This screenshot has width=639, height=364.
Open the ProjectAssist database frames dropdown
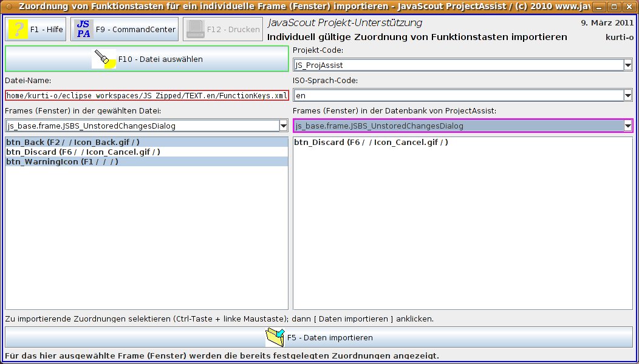coord(627,126)
